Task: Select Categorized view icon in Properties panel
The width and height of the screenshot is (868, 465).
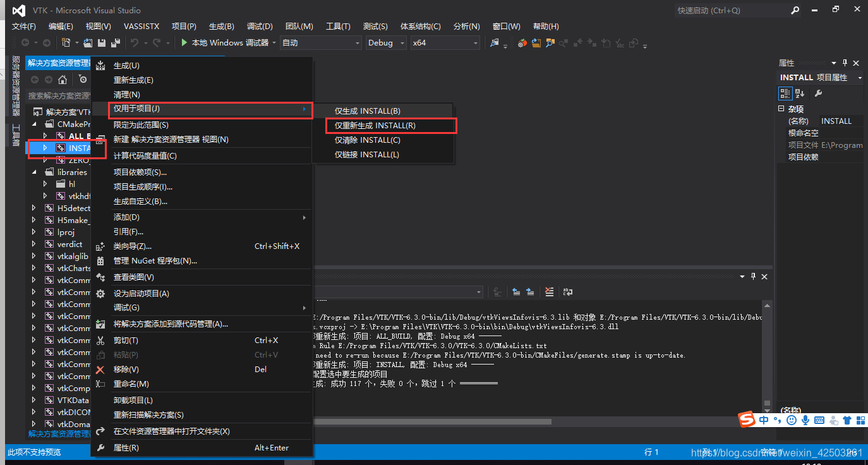Action: pos(785,94)
